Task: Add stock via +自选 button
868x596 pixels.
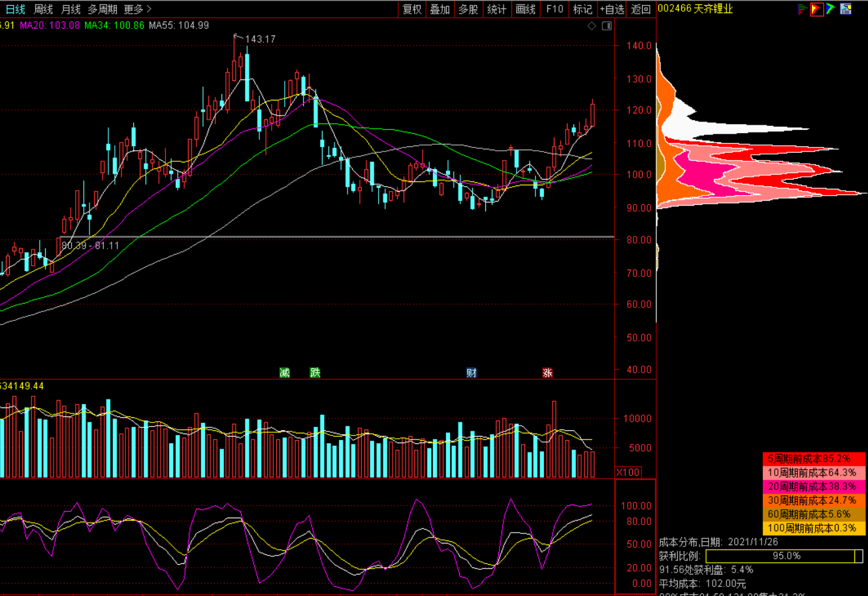Action: point(613,9)
